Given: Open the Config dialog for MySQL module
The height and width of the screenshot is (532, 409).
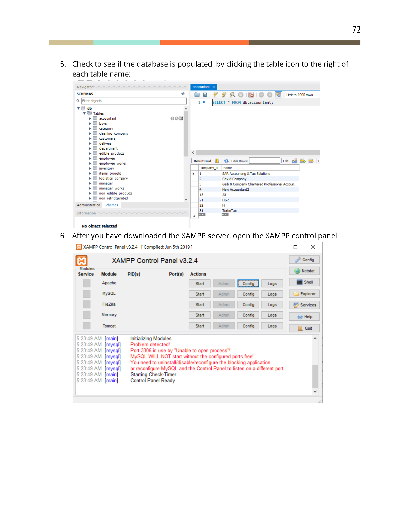Looking at the screenshot, I should pos(248,294).
